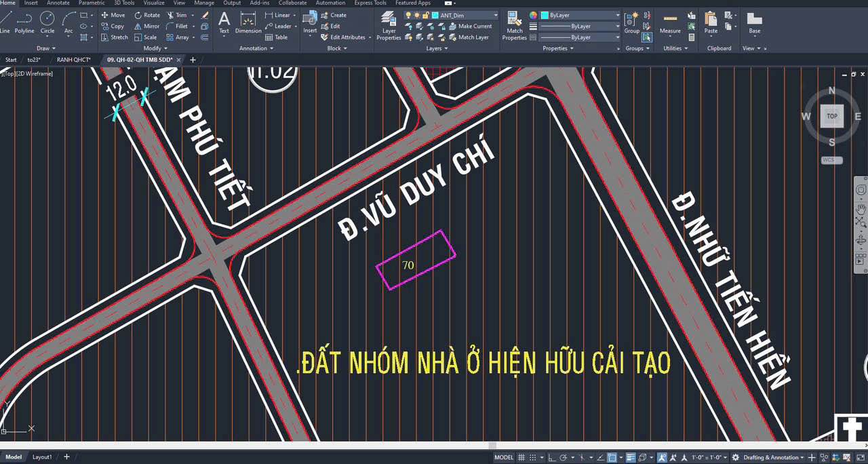The width and height of the screenshot is (868, 464).
Task: Toggle snap to drawing grid
Action: tap(533, 457)
